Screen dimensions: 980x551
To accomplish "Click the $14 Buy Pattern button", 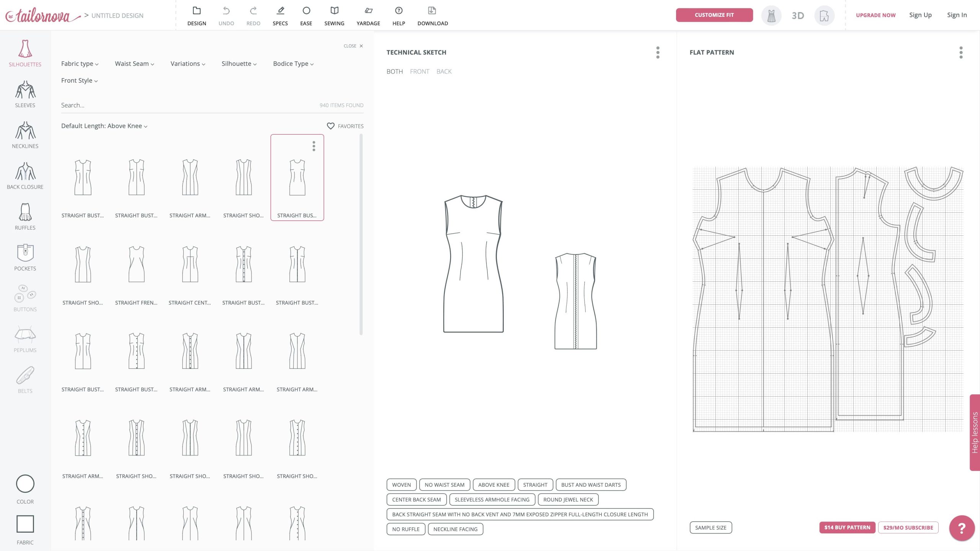I will click(847, 527).
